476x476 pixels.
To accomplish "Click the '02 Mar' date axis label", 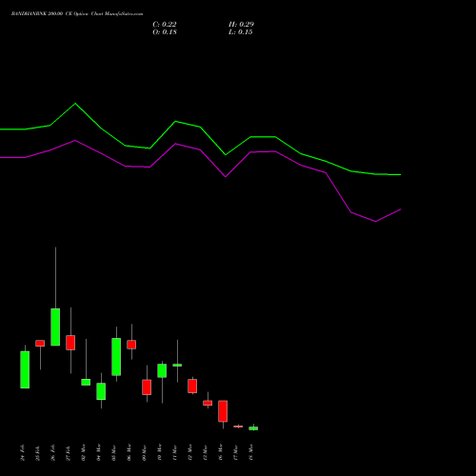I will tap(84, 452).
